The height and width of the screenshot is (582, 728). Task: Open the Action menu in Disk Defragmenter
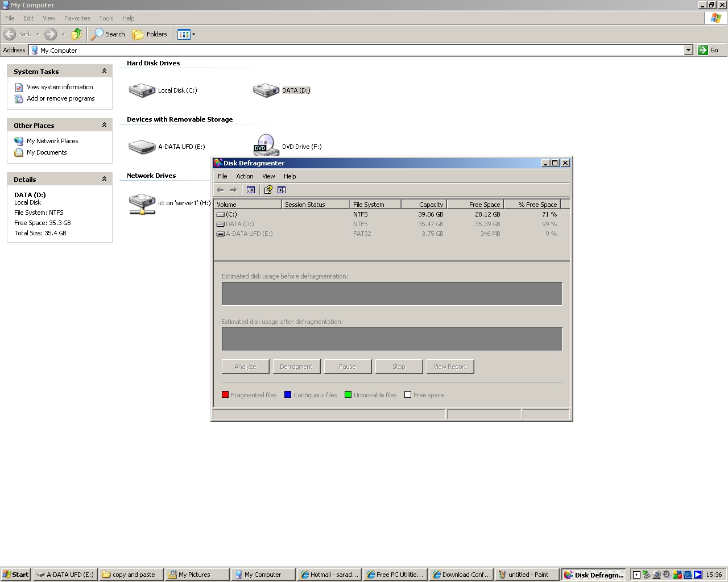245,176
